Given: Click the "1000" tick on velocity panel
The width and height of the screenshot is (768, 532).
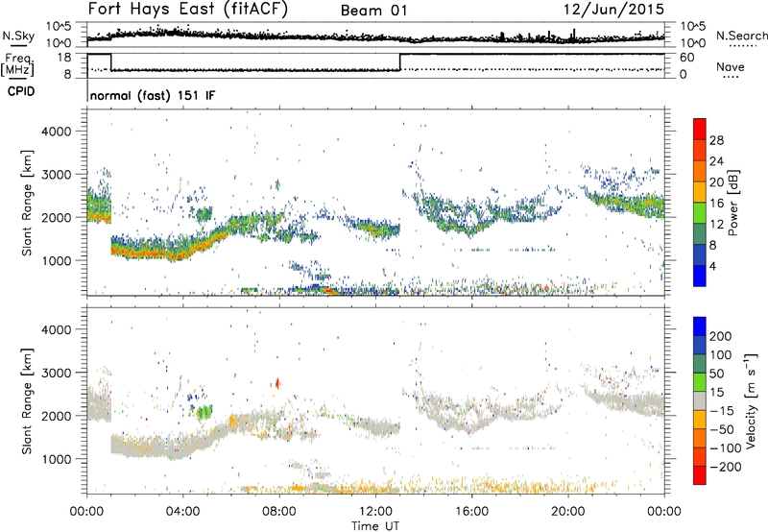Looking at the screenshot, I should tap(57, 459).
